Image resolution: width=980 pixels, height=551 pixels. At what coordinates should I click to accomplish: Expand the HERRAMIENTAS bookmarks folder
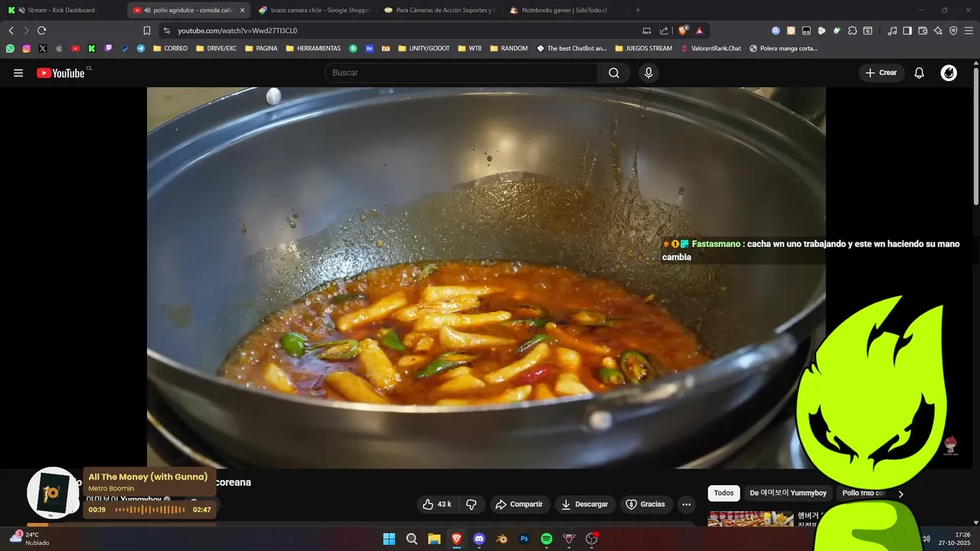coord(313,48)
